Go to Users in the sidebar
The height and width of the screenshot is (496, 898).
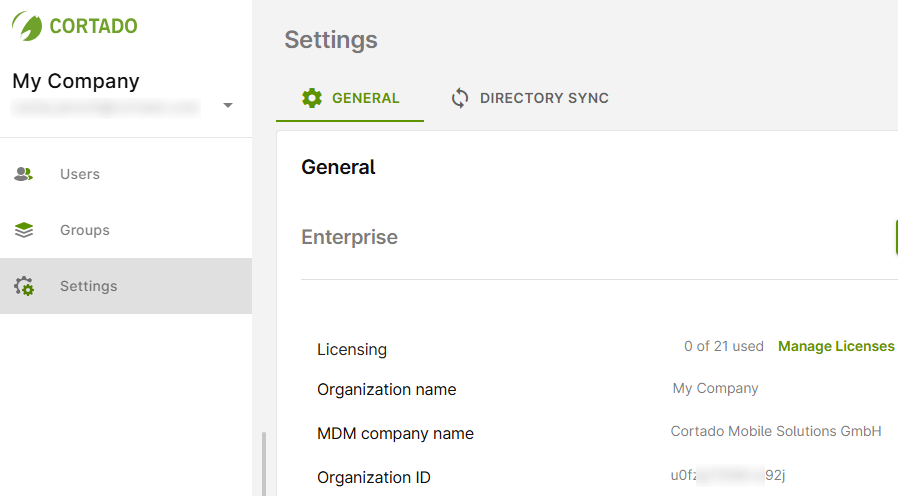(80, 174)
